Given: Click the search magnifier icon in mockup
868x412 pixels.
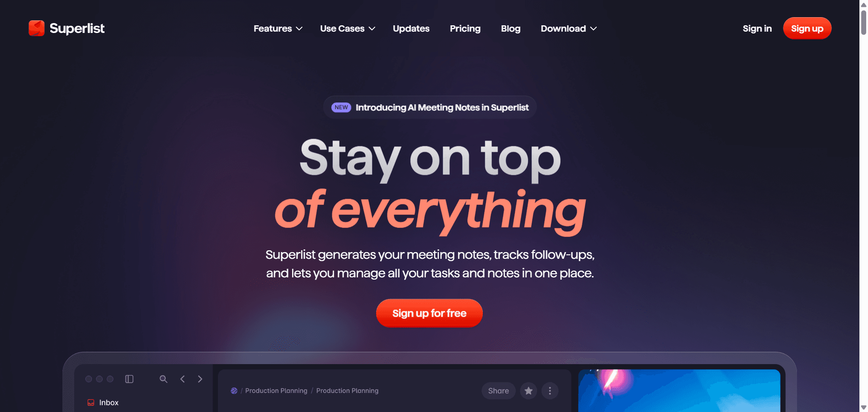Looking at the screenshot, I should 164,379.
